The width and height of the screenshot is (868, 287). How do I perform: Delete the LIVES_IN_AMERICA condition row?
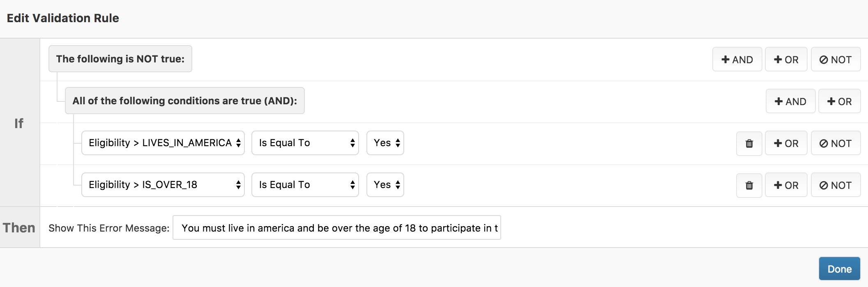tap(749, 143)
